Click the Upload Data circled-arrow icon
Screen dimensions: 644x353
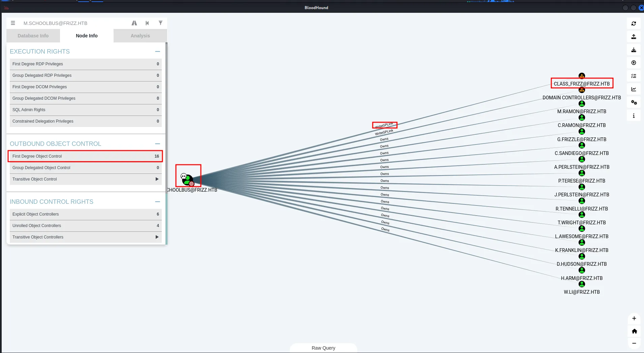pyautogui.click(x=634, y=63)
